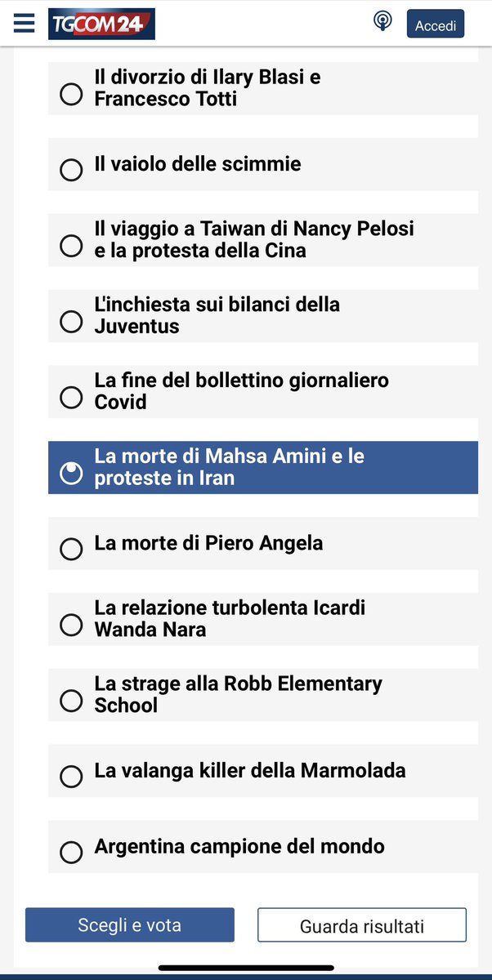Submit vote with Scegli e vota
The image size is (492, 980).
130,925
